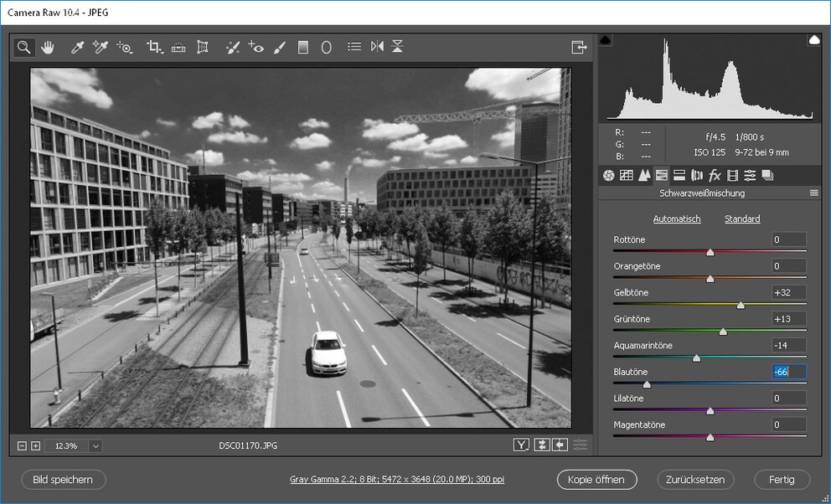Select the Transform perspective grid tool
Image resolution: width=831 pixels, height=504 pixels.
click(x=203, y=47)
